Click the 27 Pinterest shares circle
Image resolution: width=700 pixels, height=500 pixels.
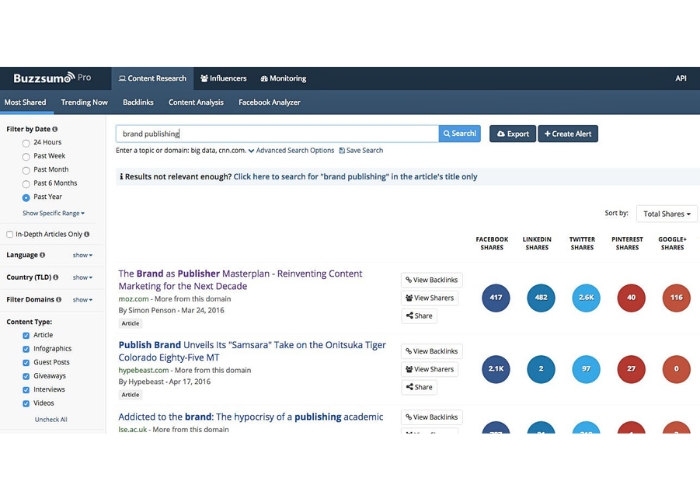click(x=631, y=369)
